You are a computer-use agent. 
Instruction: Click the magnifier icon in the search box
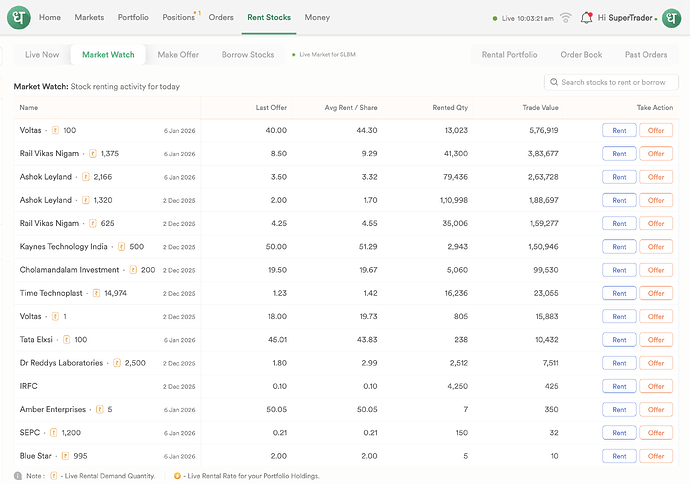(553, 82)
